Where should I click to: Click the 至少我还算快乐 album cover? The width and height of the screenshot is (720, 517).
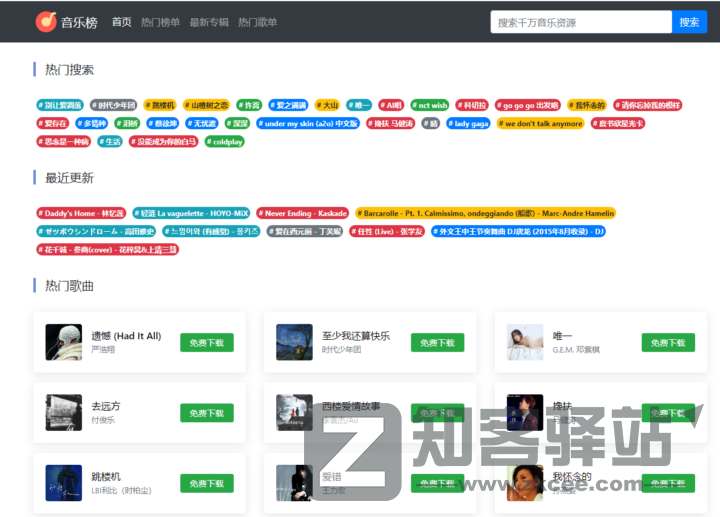pos(294,342)
